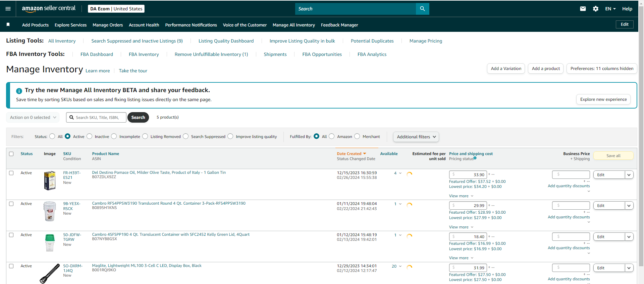The height and width of the screenshot is (284, 644).
Task: Select Improve listing quality filter
Action: pos(230,136)
